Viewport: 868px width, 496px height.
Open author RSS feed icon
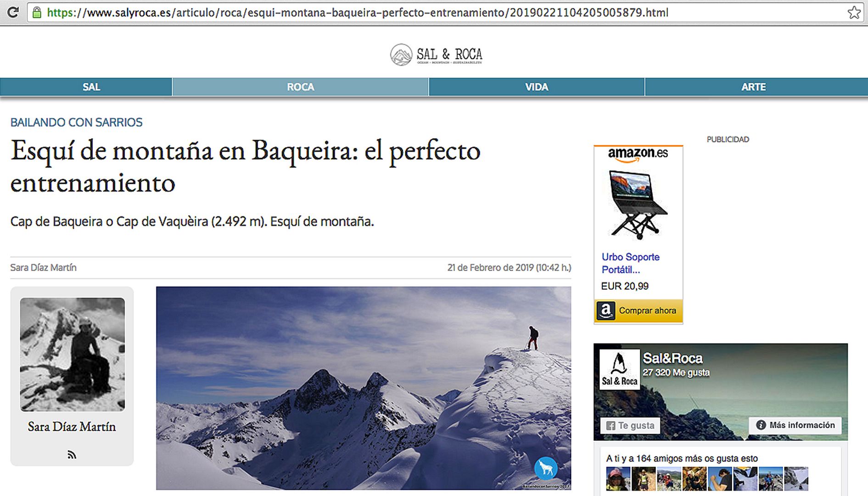(72, 455)
